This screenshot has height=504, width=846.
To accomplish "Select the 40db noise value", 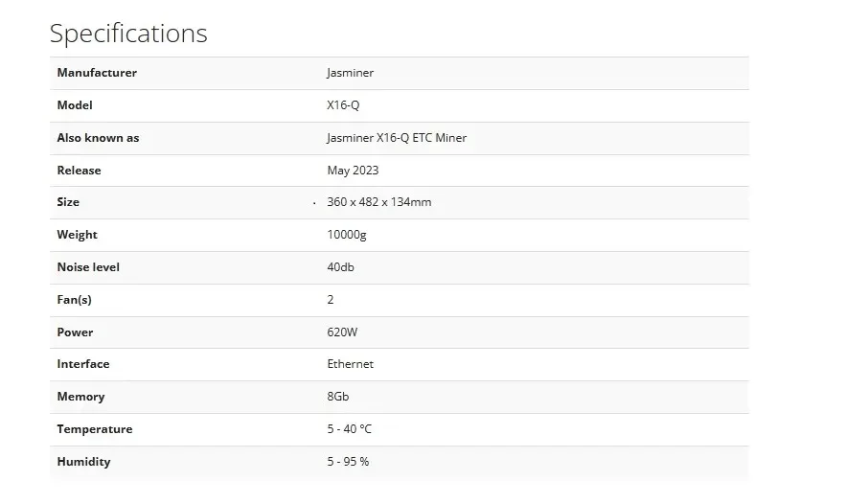I will coord(340,267).
